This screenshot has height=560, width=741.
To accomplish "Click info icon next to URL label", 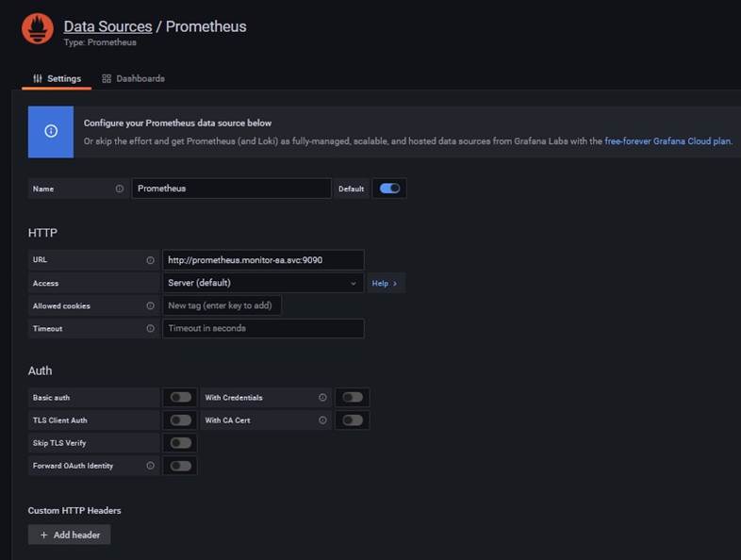I will coord(151,260).
